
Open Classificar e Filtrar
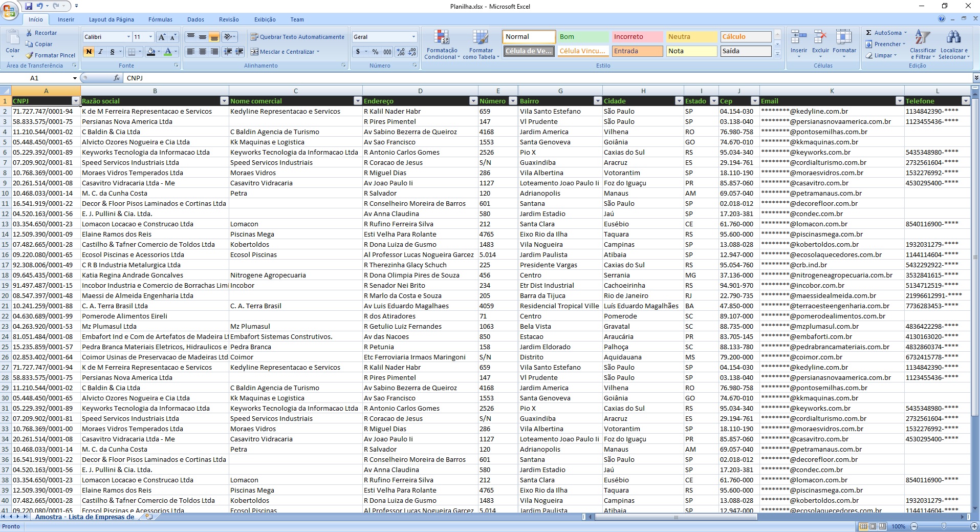[923, 45]
